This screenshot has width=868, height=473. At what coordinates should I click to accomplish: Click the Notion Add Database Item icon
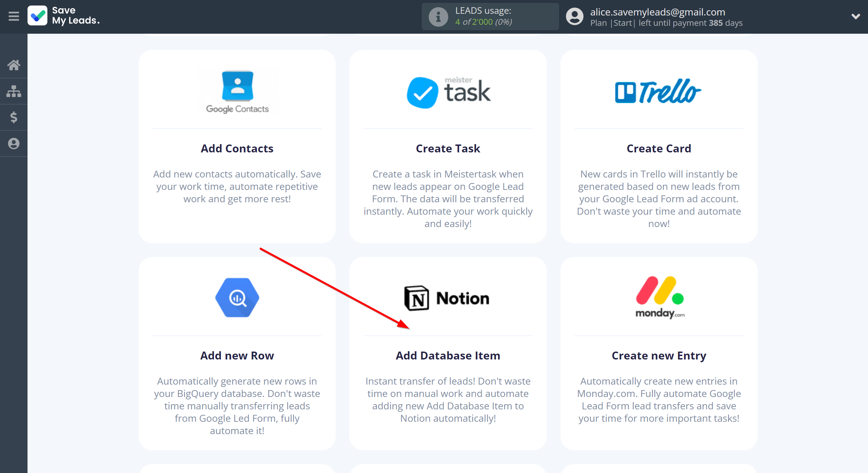448,297
